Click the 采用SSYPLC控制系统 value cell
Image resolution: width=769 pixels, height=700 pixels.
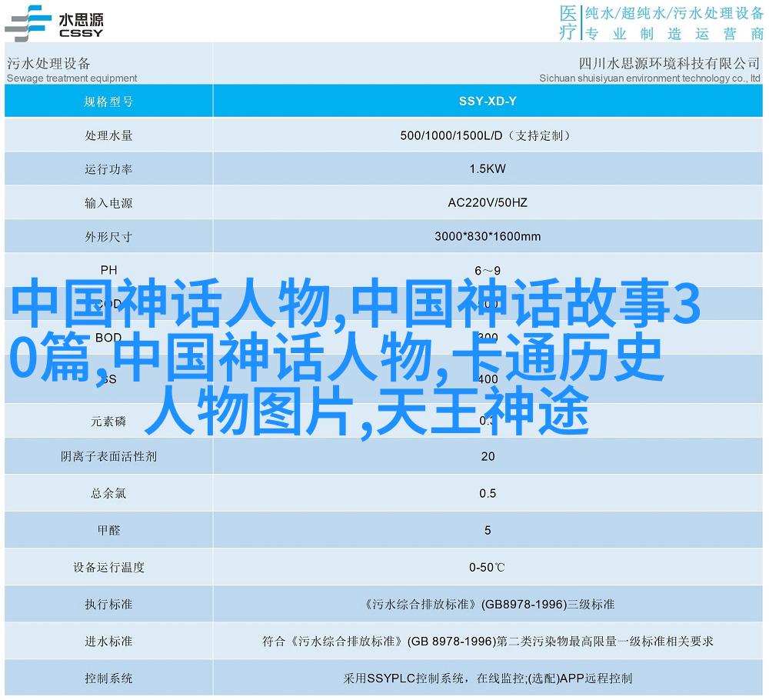click(488, 678)
